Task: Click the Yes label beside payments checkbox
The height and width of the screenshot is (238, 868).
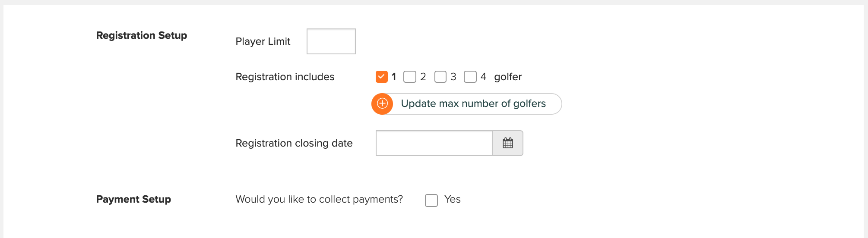Action: click(452, 199)
